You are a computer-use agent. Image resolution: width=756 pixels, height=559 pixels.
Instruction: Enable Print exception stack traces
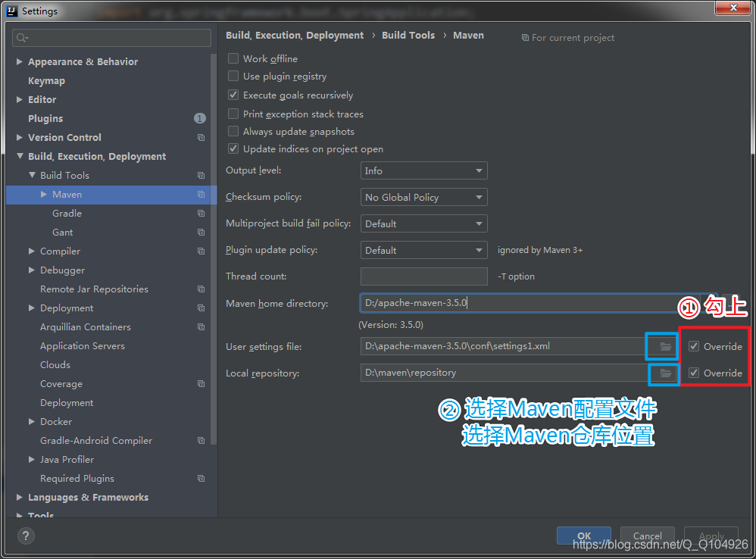233,114
